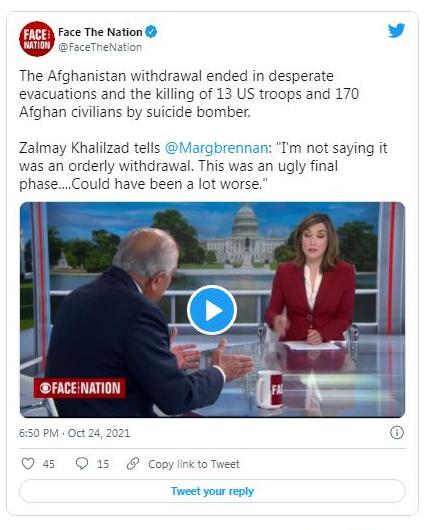Open replies via the speech bubble icon
Viewport: 426px width, 530px height.
(x=82, y=463)
